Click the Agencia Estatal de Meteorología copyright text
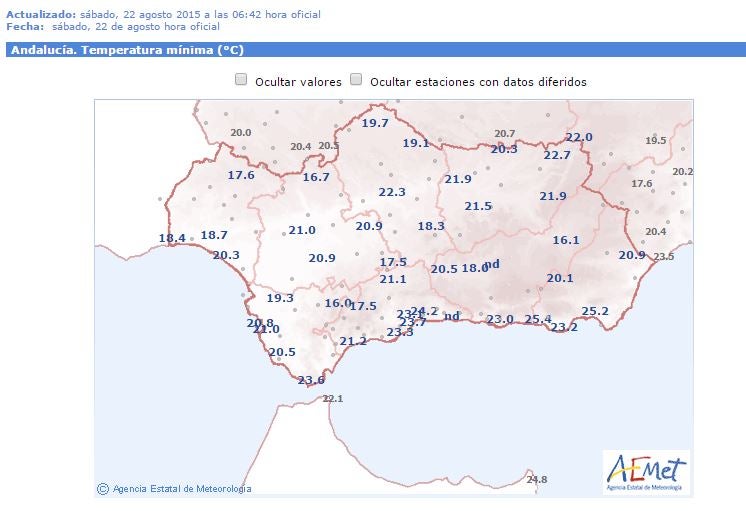746x511 pixels. click(x=174, y=489)
